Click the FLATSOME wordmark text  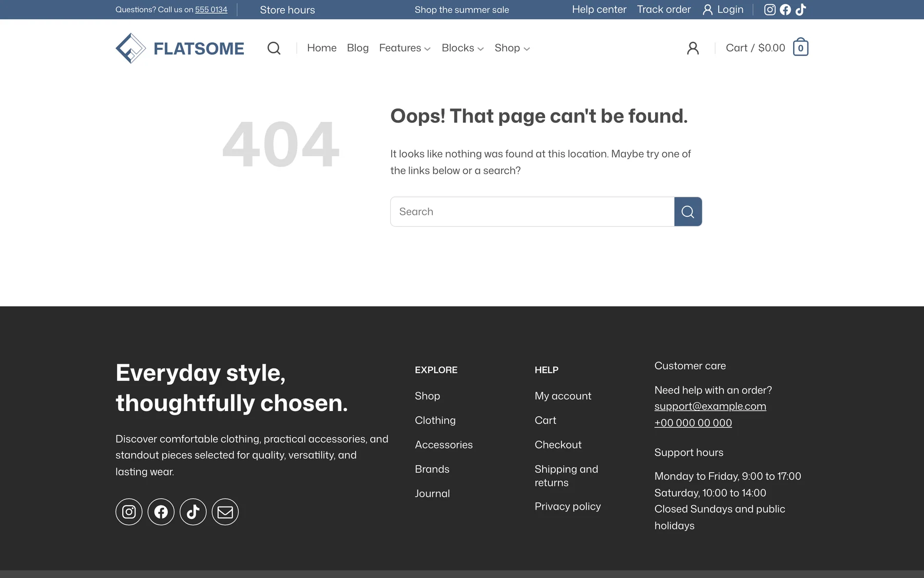pos(199,48)
